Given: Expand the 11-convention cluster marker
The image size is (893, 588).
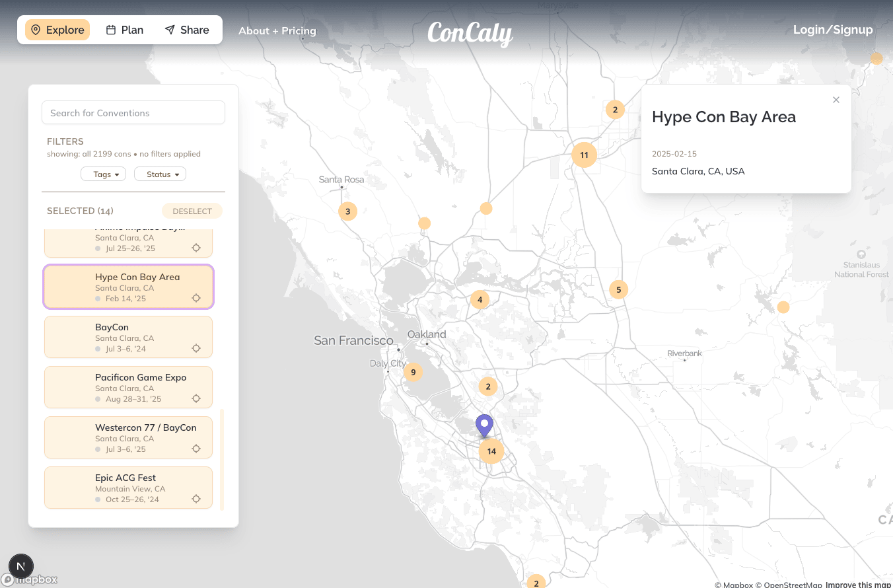Looking at the screenshot, I should point(584,155).
